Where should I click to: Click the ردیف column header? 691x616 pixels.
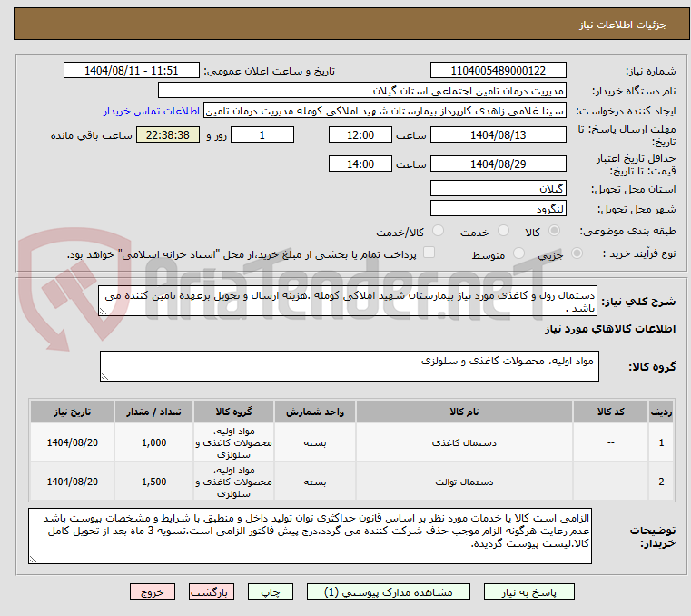(661, 412)
